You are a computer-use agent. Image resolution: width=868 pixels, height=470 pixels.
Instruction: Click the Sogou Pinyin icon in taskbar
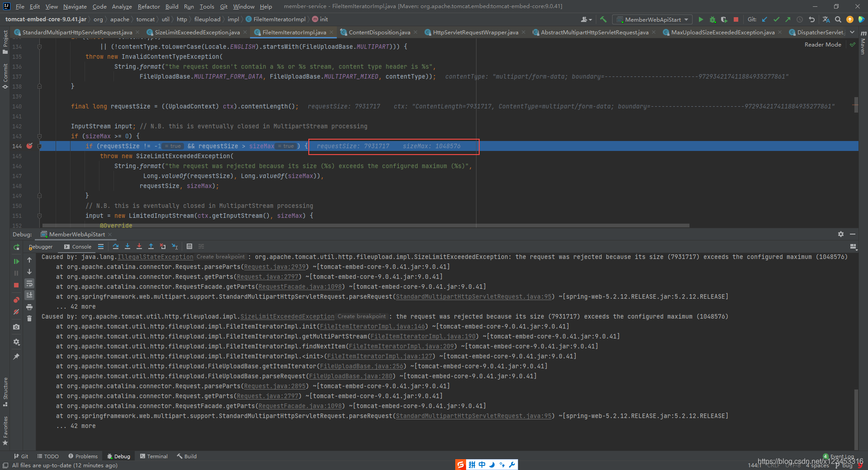pyautogui.click(x=460, y=464)
